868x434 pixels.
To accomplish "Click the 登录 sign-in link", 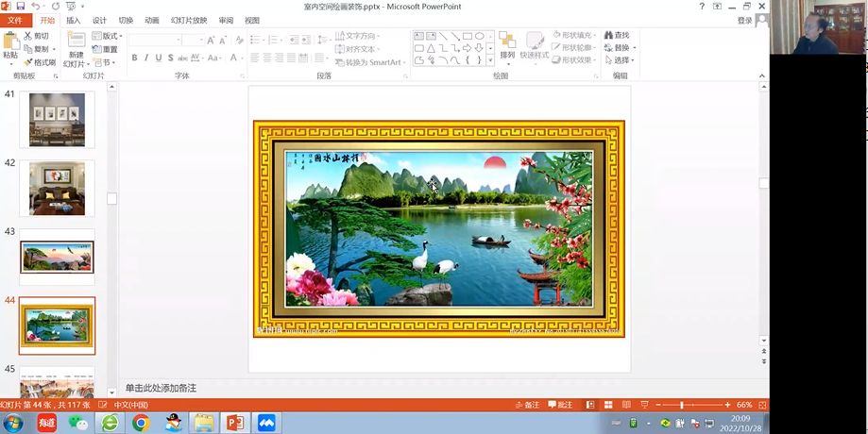I will (745, 20).
